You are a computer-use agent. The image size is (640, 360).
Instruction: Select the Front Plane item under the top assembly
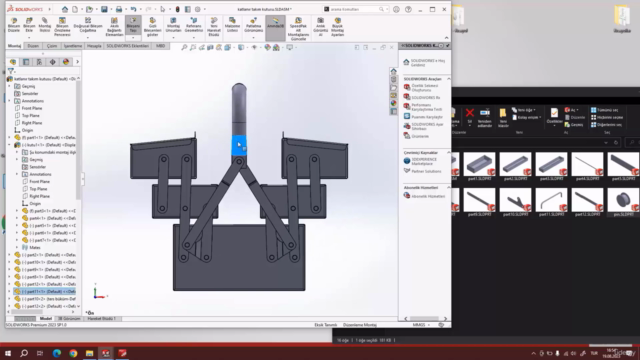pos(31,108)
